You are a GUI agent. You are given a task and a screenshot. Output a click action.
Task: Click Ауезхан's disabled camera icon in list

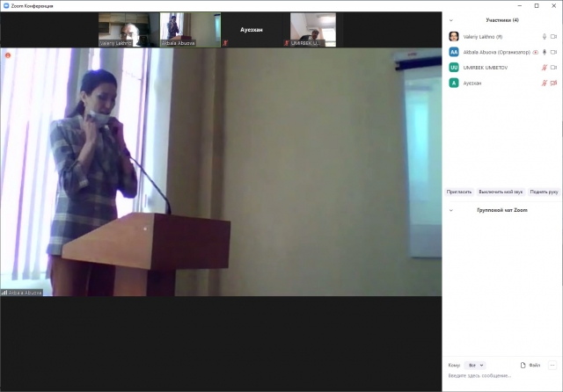pyautogui.click(x=553, y=83)
